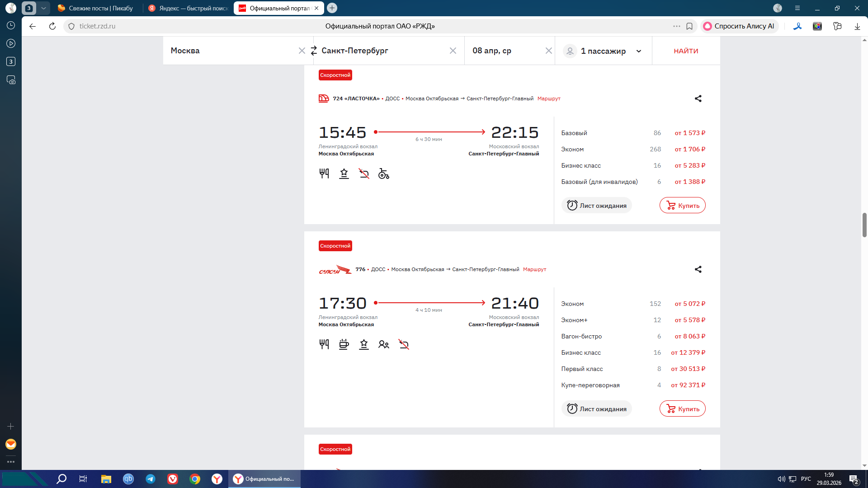Image resolution: width=868 pixels, height=488 pixels.
Task: Open the address bar three-dots menu
Action: (x=677, y=26)
